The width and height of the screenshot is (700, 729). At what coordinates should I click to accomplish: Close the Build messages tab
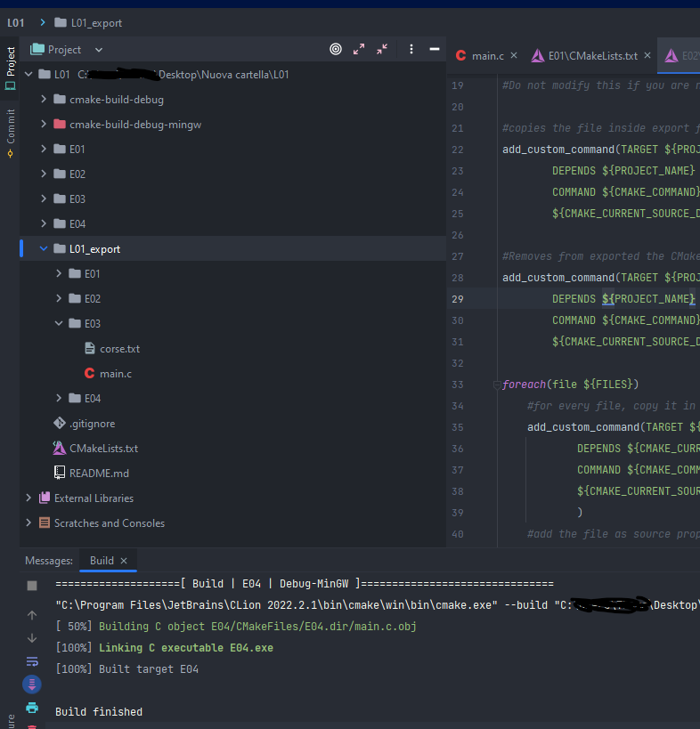click(x=124, y=561)
